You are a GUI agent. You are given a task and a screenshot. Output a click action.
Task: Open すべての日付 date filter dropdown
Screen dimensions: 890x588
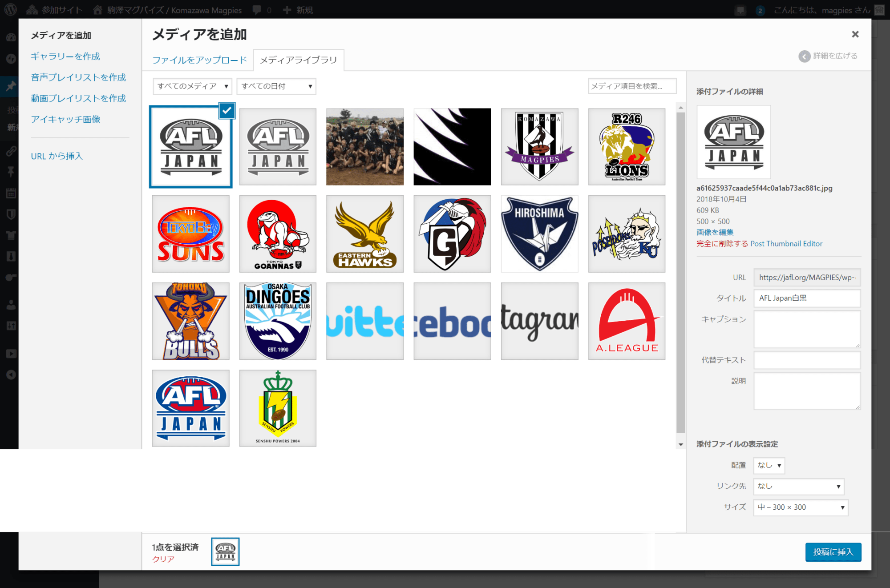[x=276, y=86]
